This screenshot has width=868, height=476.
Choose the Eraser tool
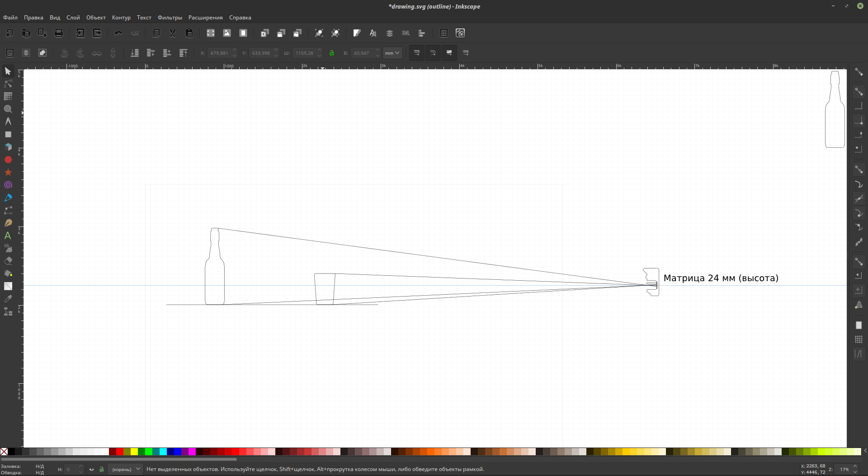click(8, 261)
